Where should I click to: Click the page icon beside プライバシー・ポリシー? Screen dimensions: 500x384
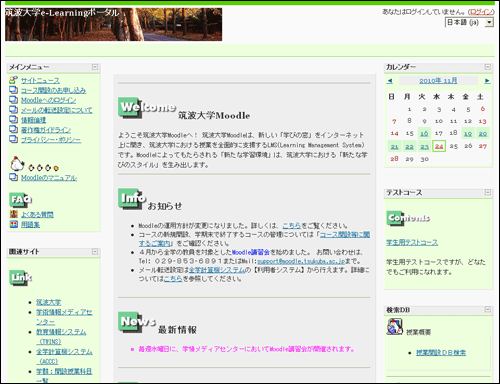13,139
